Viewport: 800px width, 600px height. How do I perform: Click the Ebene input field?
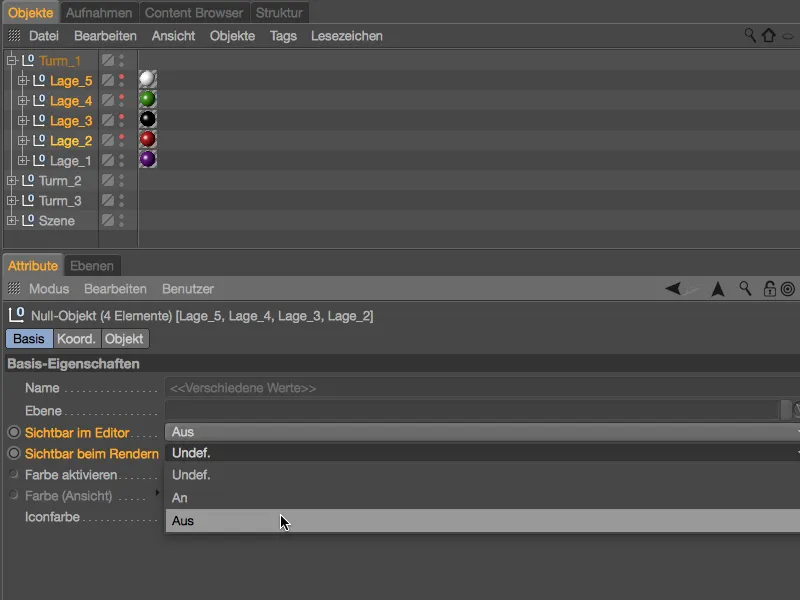coord(472,410)
